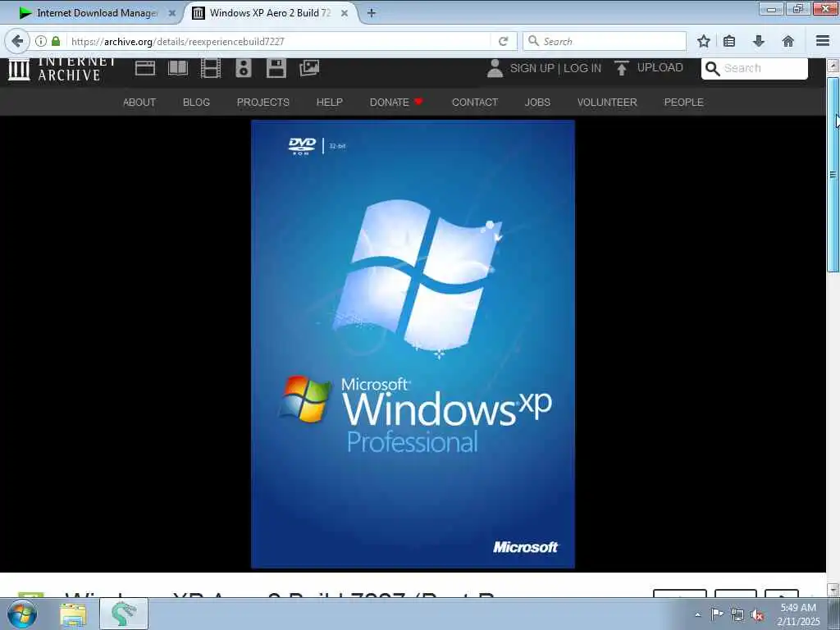
Task: Open the clock showing 5:49 AM
Action: [798, 614]
